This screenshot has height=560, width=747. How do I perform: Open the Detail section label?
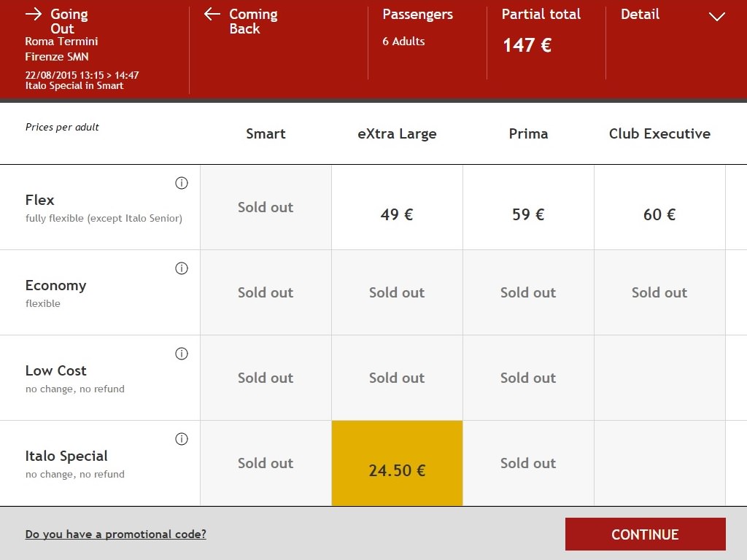[x=640, y=15]
